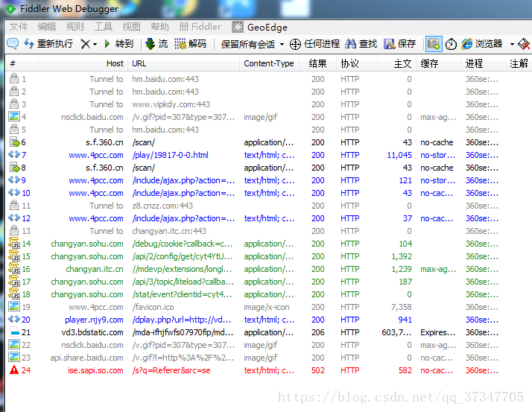The image size is (532, 412).
Task: Click the 206 result of session 21
Action: [318, 332]
